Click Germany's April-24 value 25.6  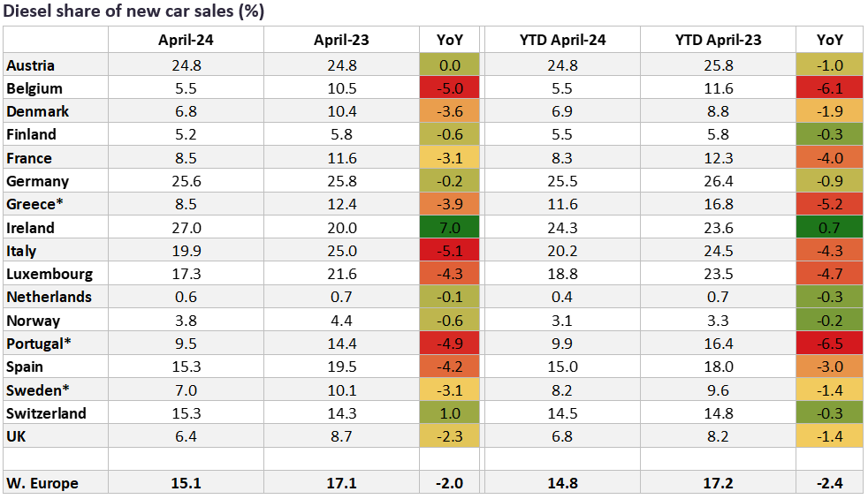[186, 181]
